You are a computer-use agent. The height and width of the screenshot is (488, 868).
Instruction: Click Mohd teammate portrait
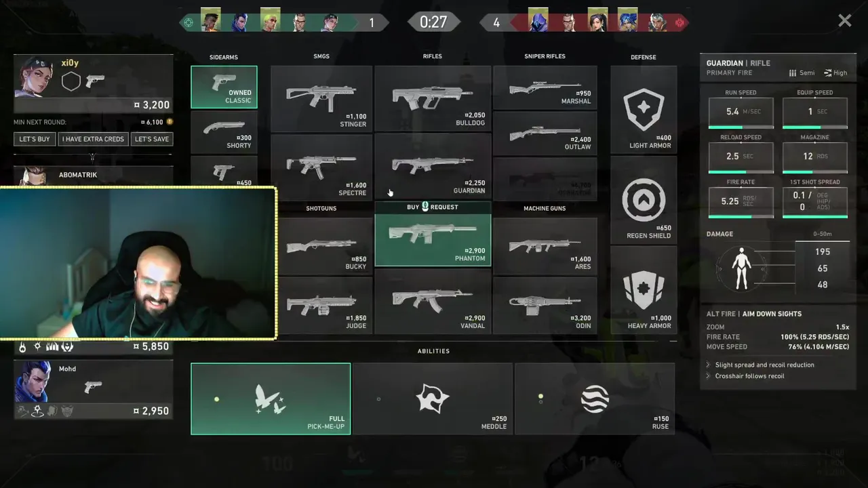[34, 383]
